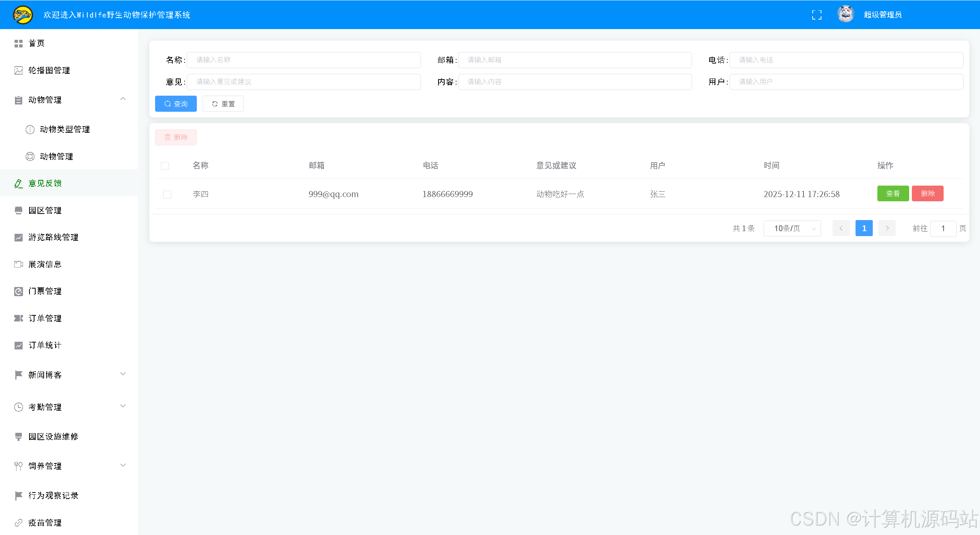Click the 动物管理 submenu lifebuoy icon
980x535 pixels.
[x=30, y=157]
